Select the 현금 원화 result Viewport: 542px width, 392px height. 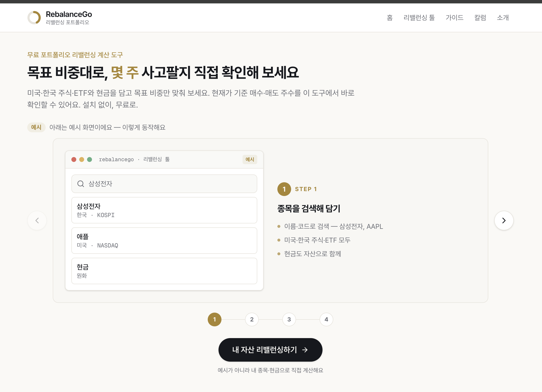tap(164, 271)
